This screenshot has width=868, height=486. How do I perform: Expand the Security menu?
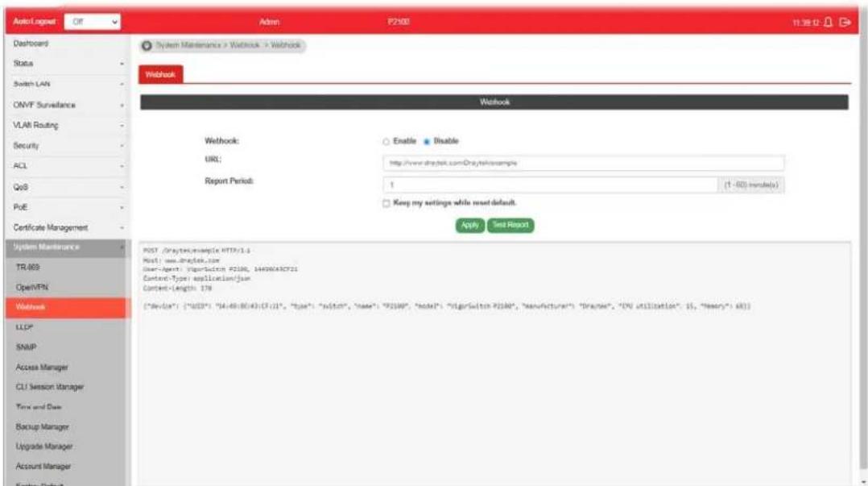click(x=68, y=146)
